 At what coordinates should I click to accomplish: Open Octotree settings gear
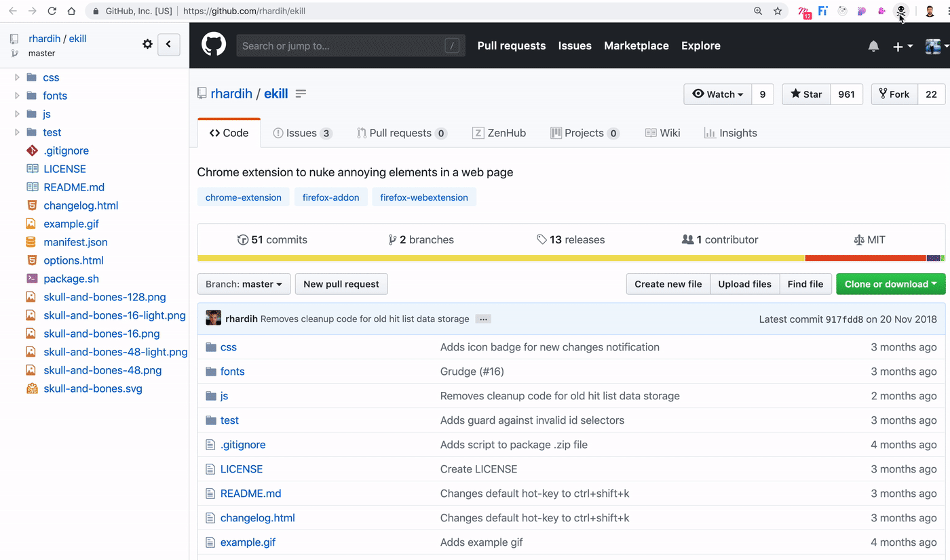pyautogui.click(x=147, y=44)
